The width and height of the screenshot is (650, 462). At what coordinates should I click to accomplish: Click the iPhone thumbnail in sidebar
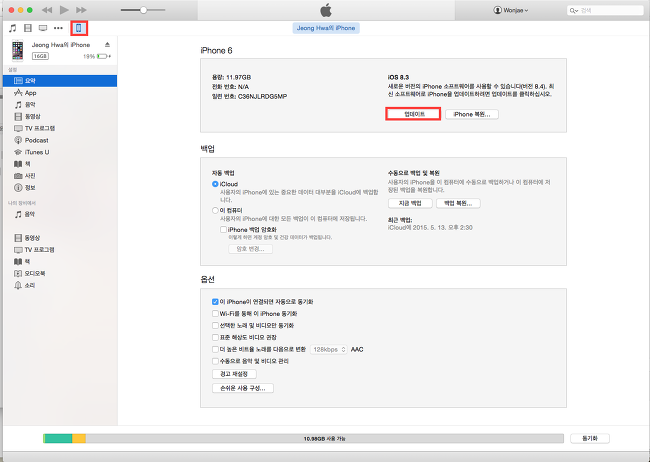(17, 50)
